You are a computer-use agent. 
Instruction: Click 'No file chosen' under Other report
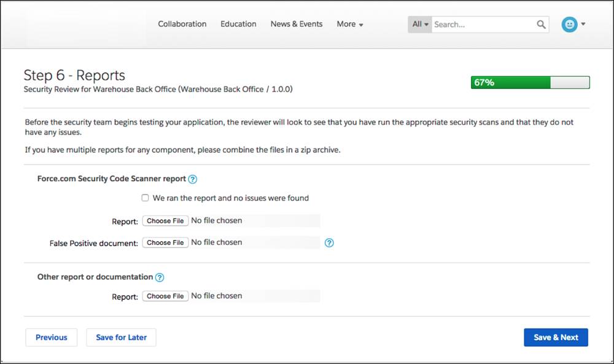click(217, 296)
